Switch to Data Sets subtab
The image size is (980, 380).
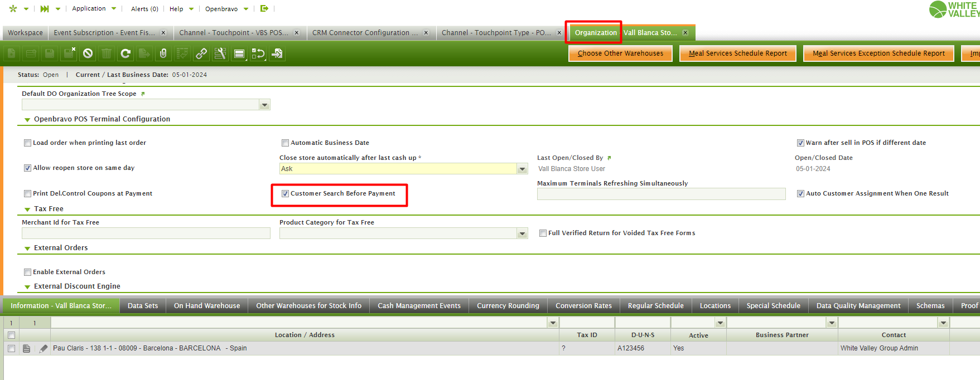[x=143, y=306]
